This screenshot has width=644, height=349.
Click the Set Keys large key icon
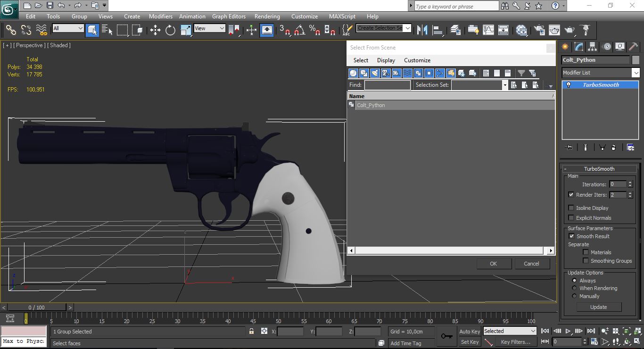click(x=446, y=336)
